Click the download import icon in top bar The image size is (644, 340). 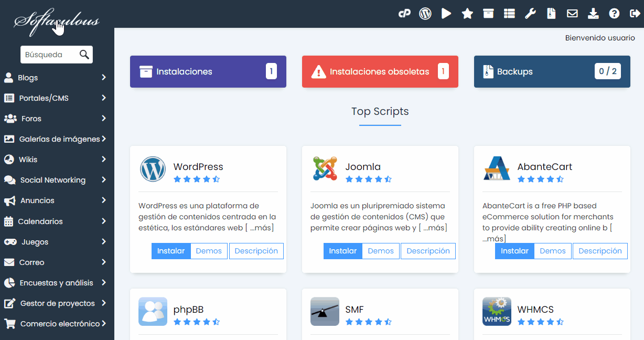pos(593,14)
